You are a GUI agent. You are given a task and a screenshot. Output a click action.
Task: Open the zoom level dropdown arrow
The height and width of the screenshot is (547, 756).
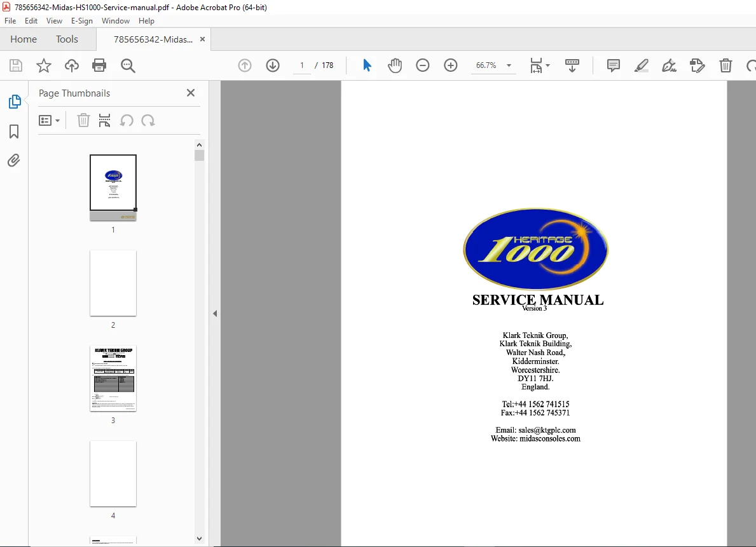coord(509,65)
